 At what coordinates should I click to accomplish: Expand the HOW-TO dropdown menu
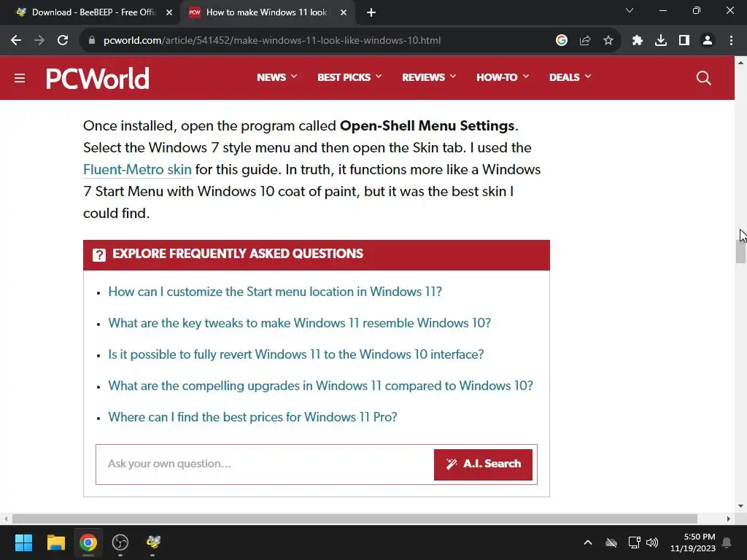pos(503,77)
